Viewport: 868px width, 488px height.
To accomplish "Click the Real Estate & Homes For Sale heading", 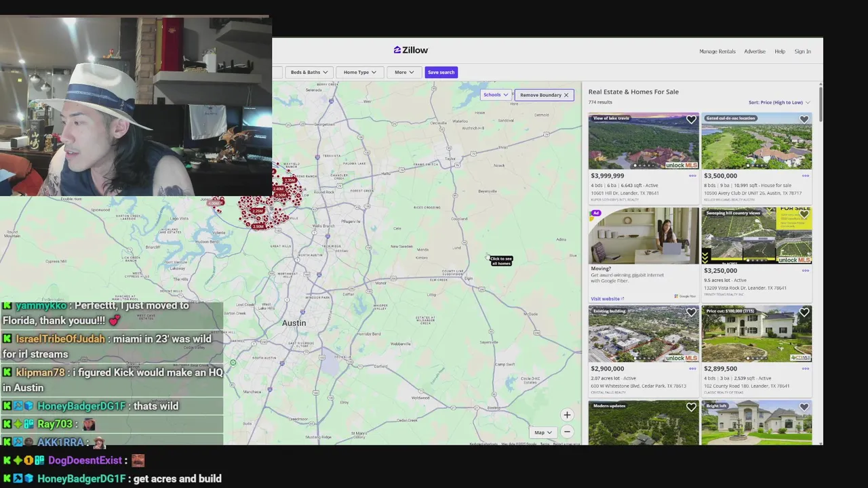I will pyautogui.click(x=633, y=91).
